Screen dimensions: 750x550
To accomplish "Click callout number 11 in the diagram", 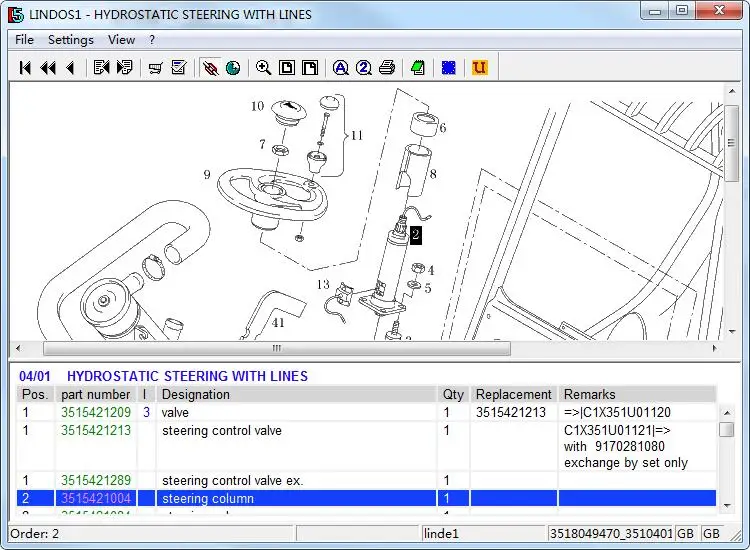I will 357,136.
